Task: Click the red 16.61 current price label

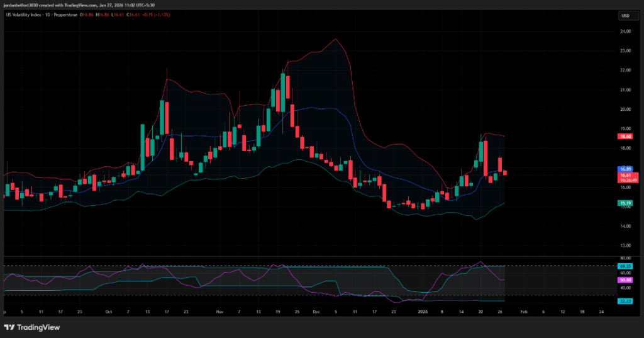Action: coord(625,176)
